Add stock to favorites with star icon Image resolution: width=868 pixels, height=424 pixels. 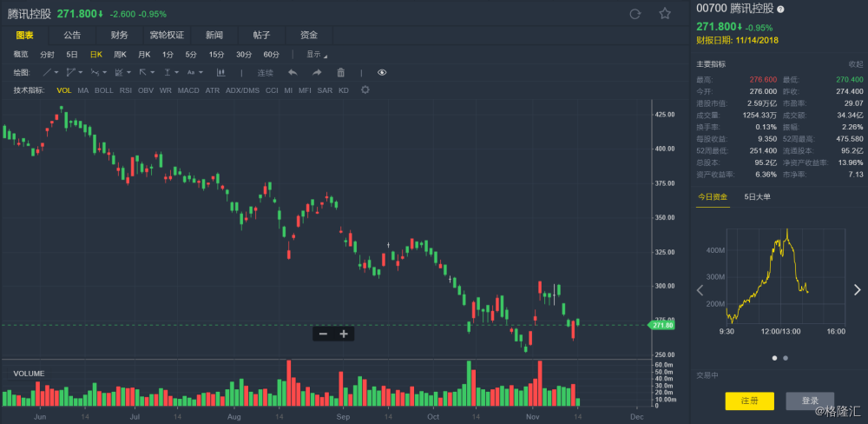tap(665, 14)
